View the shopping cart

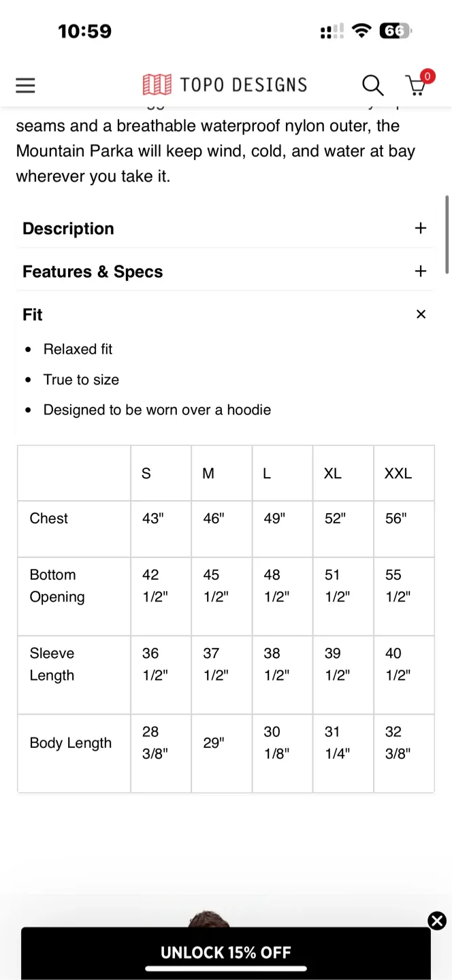pos(416,86)
